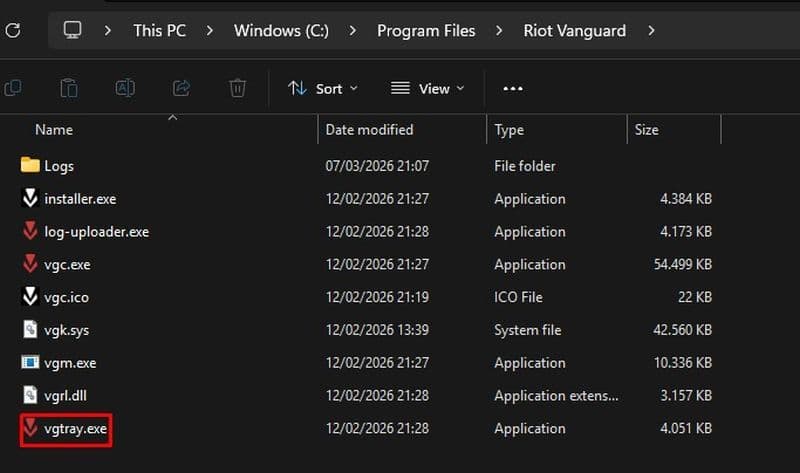Click Logs date 07/03/2026 21:07
The width and height of the screenshot is (800, 473).
pyautogui.click(x=377, y=166)
